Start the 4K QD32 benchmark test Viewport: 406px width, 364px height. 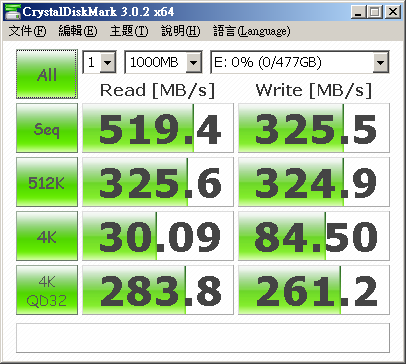pos(47,290)
